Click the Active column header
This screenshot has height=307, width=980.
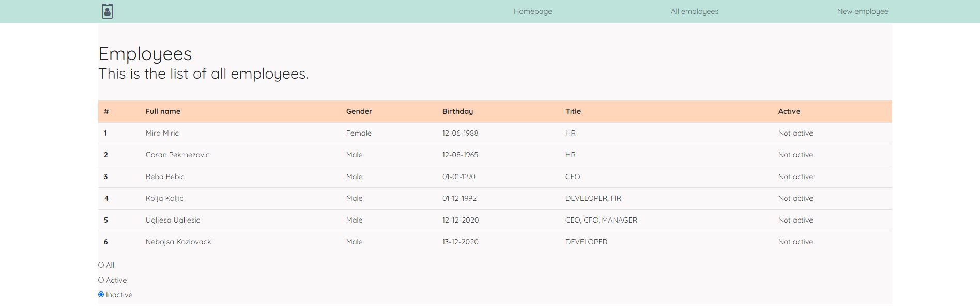789,111
